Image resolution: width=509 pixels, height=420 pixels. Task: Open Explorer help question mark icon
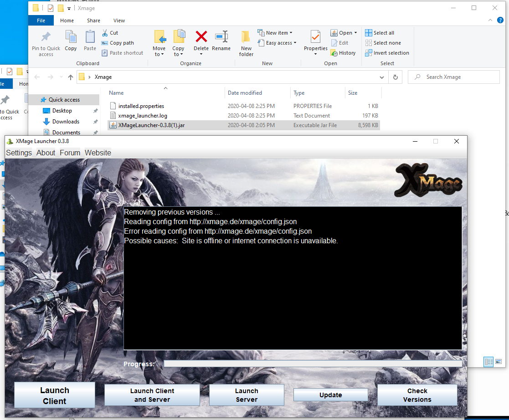click(500, 20)
